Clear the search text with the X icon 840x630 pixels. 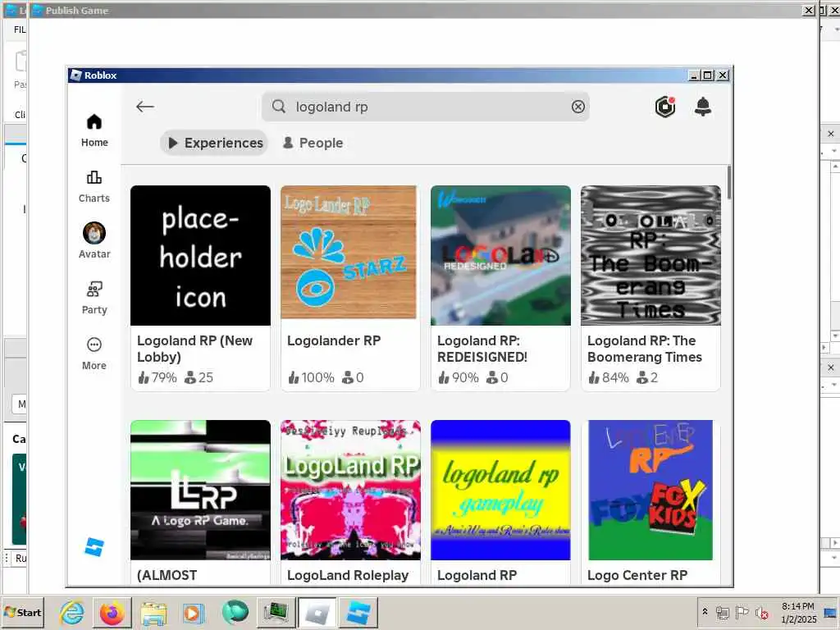coord(578,107)
